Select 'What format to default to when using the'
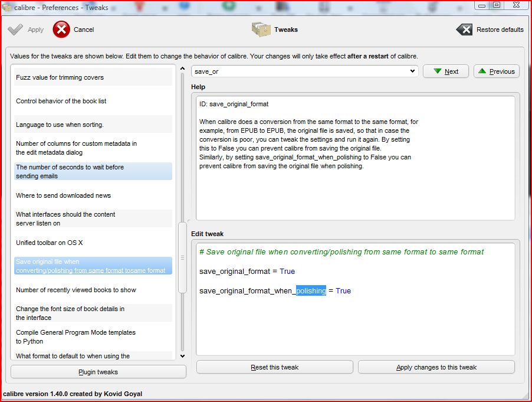The image size is (532, 402). (93, 356)
